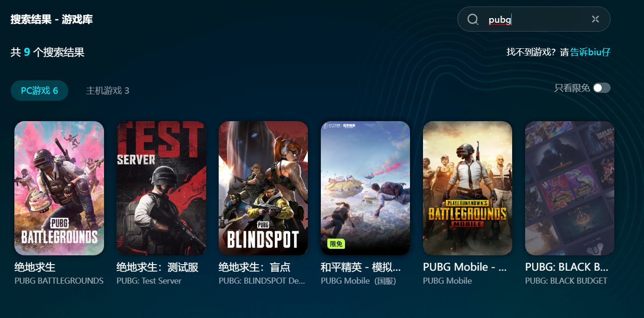Open the Battlegrounds Mobile cover art
Viewport: 644px width, 318px height.
(x=468, y=188)
